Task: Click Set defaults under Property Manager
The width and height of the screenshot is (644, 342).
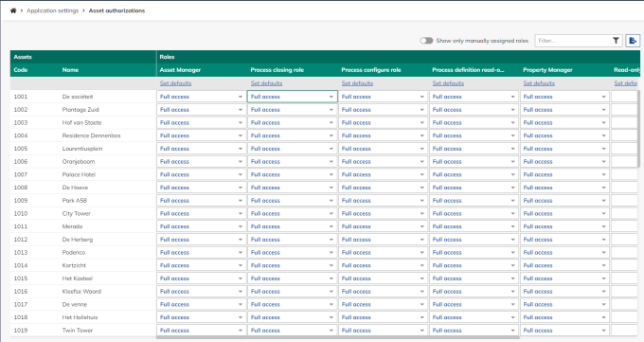Action: click(x=539, y=83)
